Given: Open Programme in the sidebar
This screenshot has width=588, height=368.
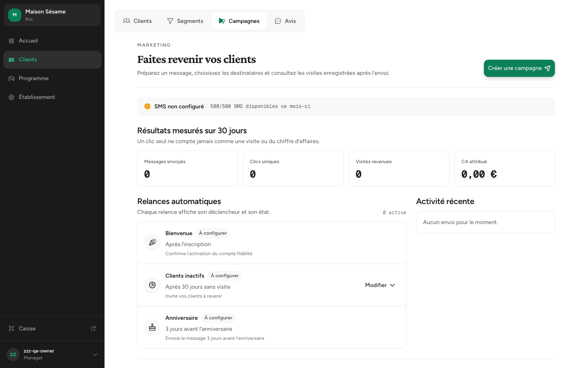Looking at the screenshot, I should pos(52,79).
